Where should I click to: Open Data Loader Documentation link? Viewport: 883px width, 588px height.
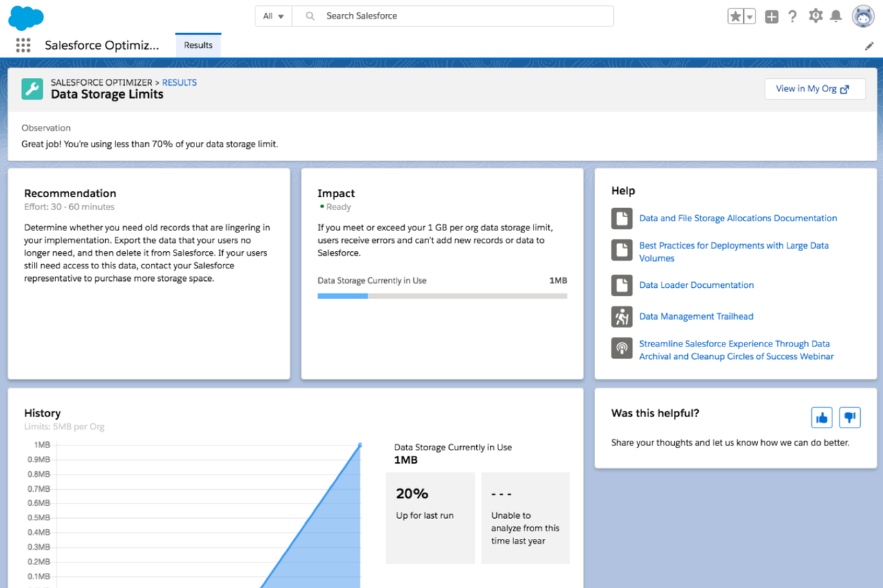point(696,285)
